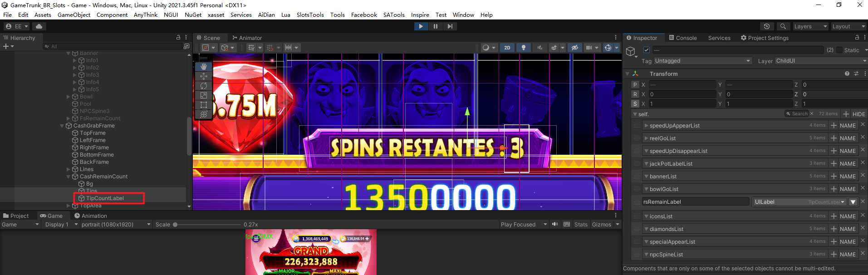Open the Tag dropdown showing Untagged
The width and height of the screenshot is (868, 275).
702,61
